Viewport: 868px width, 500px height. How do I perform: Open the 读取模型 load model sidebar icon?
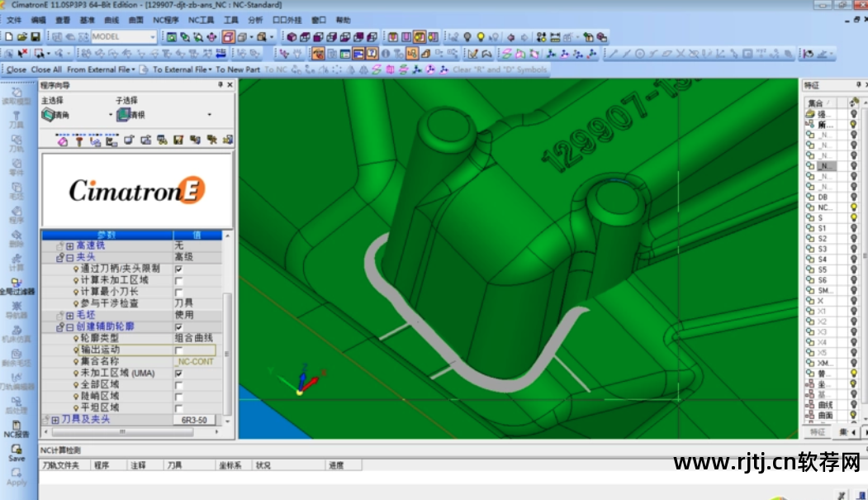coord(17,95)
